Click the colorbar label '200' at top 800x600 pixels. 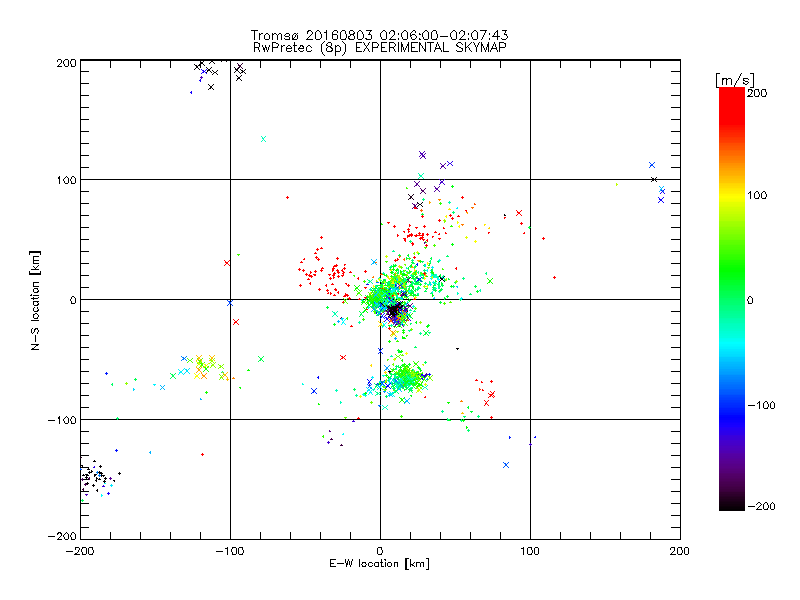pos(757,93)
